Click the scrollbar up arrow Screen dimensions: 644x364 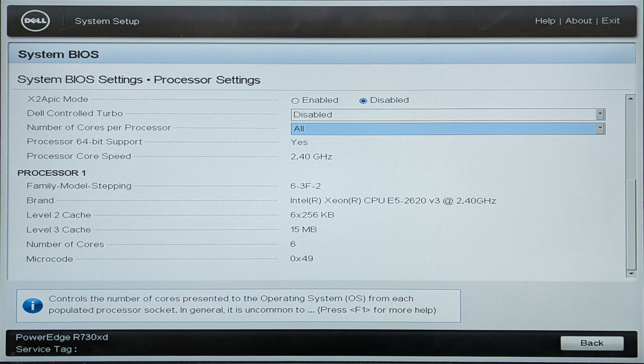[631, 98]
